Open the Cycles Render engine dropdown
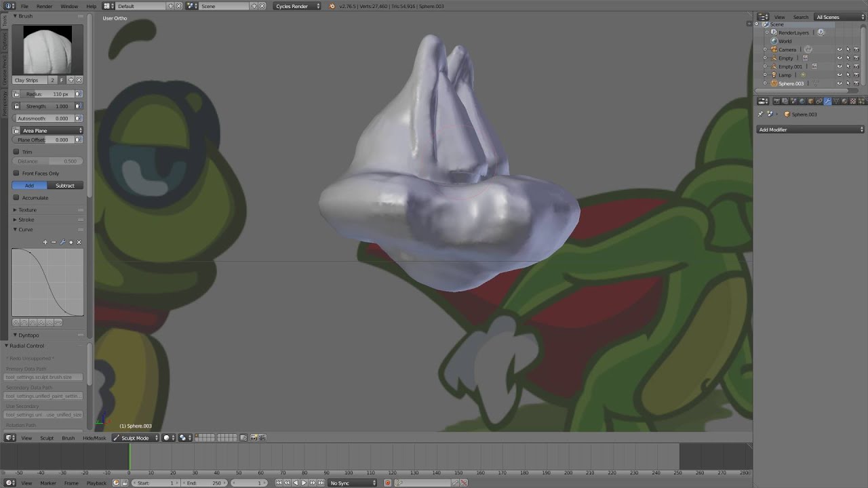The image size is (868, 488). [x=298, y=6]
